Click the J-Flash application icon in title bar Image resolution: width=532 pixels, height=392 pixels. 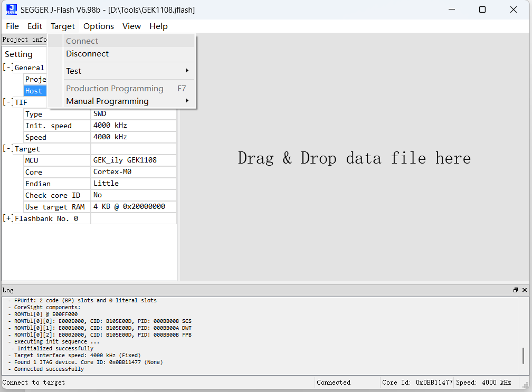[x=11, y=9]
